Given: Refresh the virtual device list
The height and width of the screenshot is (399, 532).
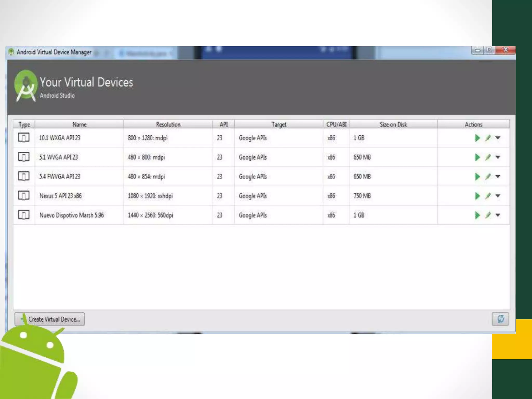Looking at the screenshot, I should tap(500, 319).
